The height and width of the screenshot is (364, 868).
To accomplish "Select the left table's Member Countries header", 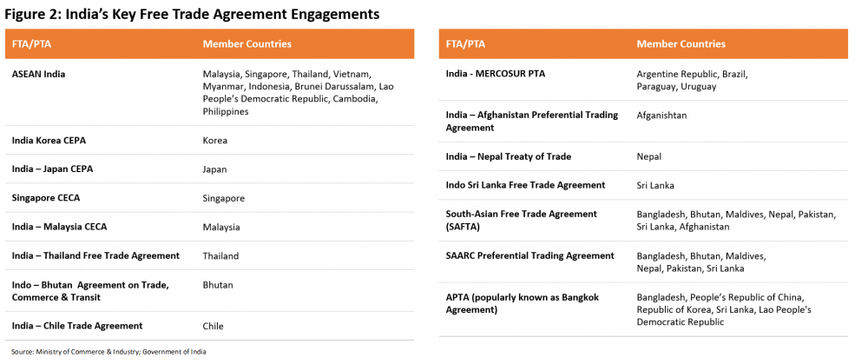I will tap(247, 44).
